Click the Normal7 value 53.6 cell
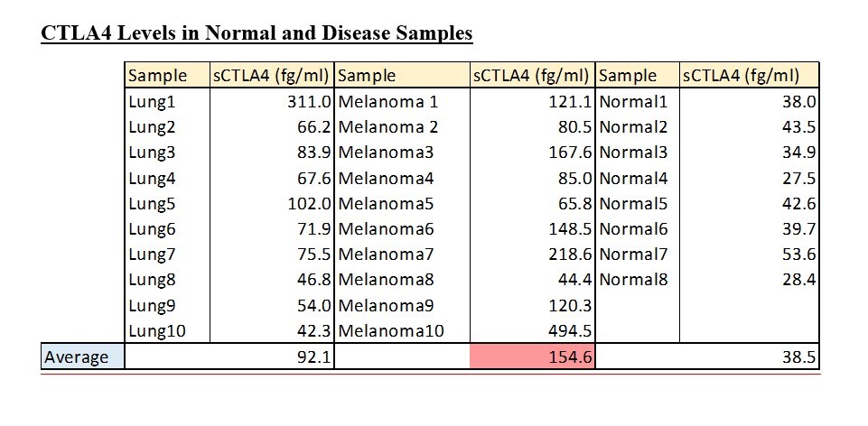The image size is (868, 426). tap(750, 255)
